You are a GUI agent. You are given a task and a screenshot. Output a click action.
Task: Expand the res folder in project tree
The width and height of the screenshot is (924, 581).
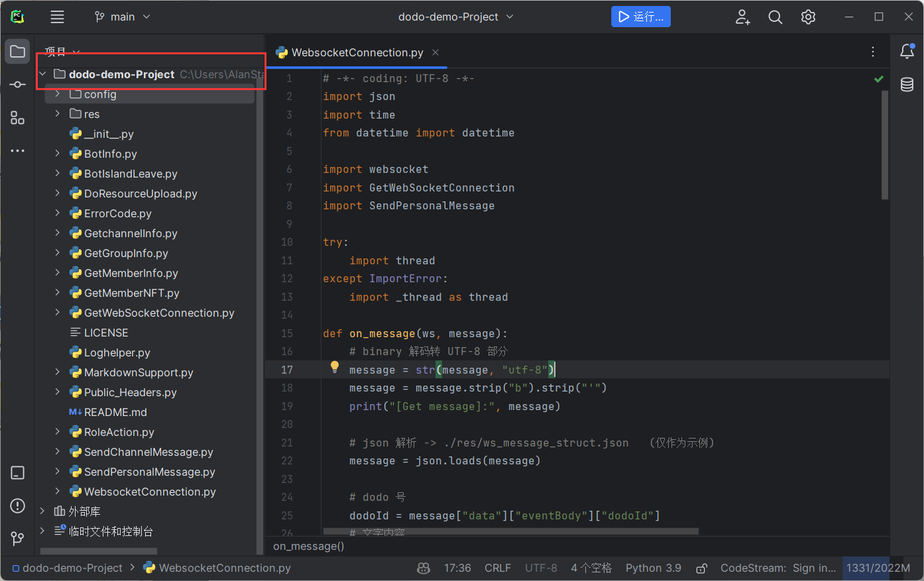pos(58,114)
